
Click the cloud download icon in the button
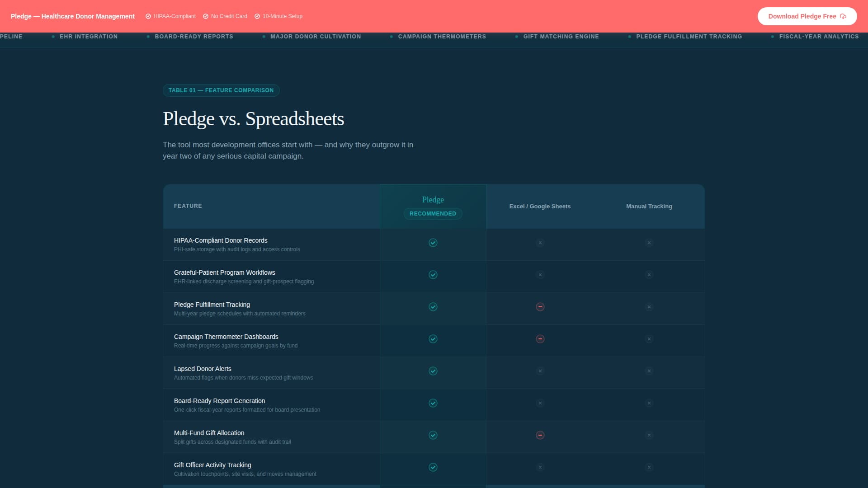click(x=843, y=16)
